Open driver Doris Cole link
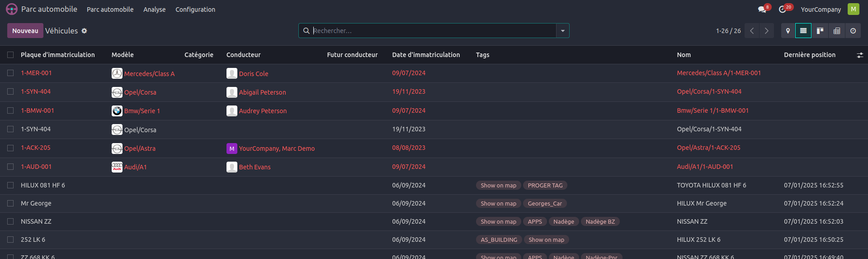The height and width of the screenshot is (259, 868). (253, 74)
